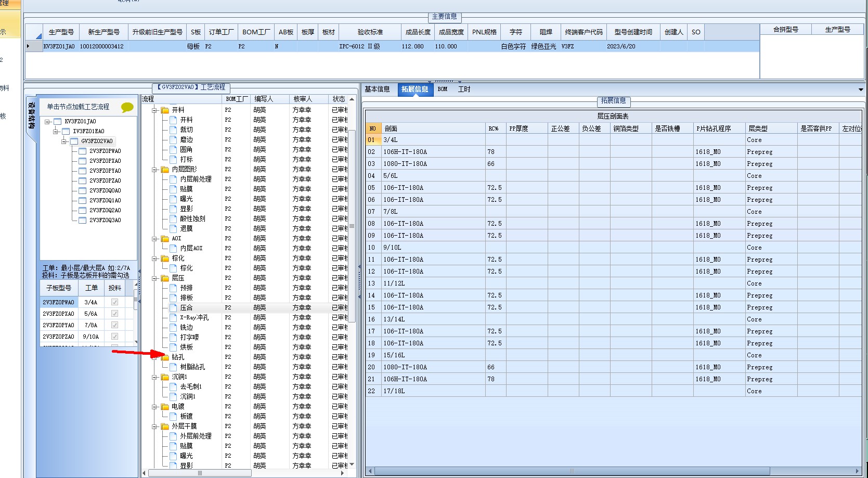Toggle 投料 checkbox for 3/4A row

pos(114,302)
